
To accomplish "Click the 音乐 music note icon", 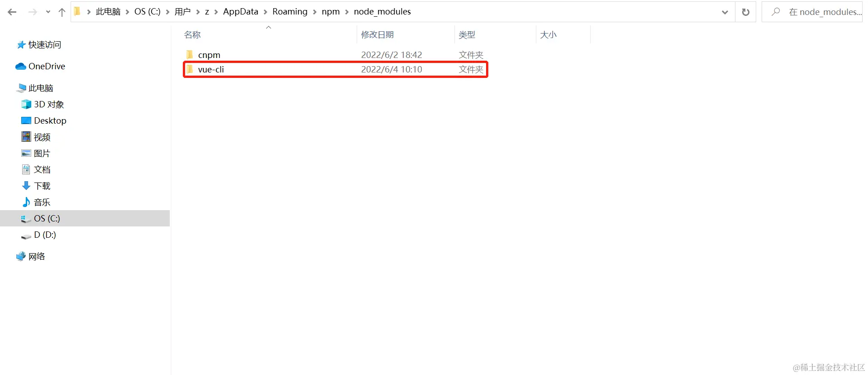I will tap(26, 202).
